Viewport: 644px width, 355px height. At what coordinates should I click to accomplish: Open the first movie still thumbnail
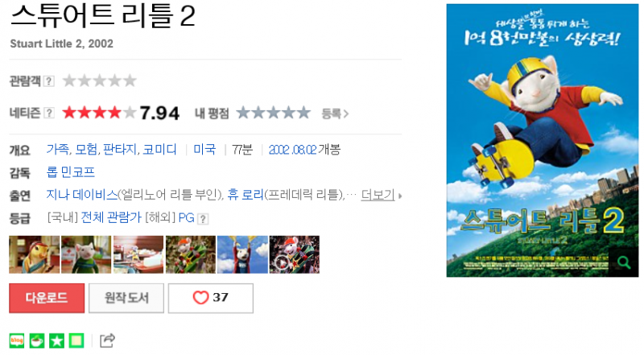click(x=34, y=254)
